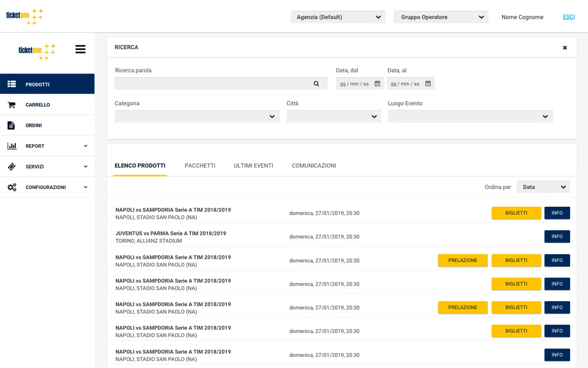The width and height of the screenshot is (588, 368).
Task: Click Biglietti in fifth product row
Action: coord(516,308)
